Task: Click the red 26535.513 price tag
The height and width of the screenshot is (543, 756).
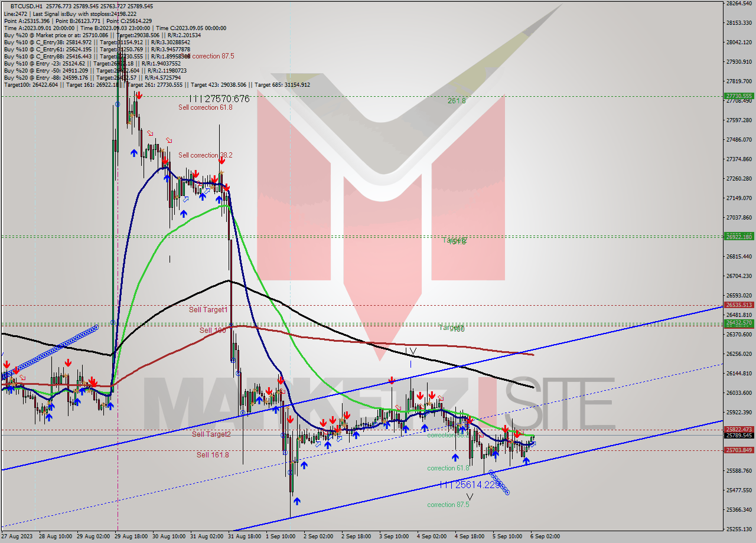Action: (739, 305)
